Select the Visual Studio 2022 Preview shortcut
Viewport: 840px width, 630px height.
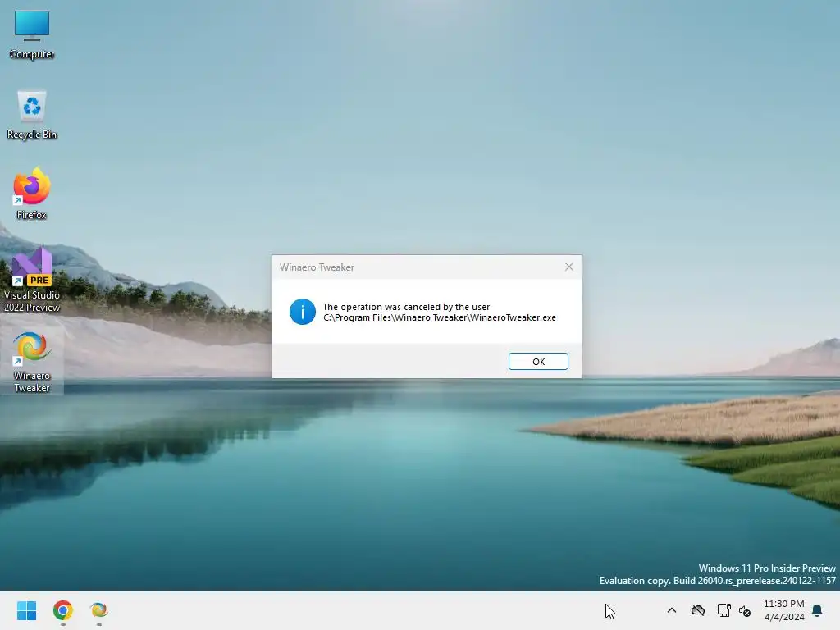32,281
